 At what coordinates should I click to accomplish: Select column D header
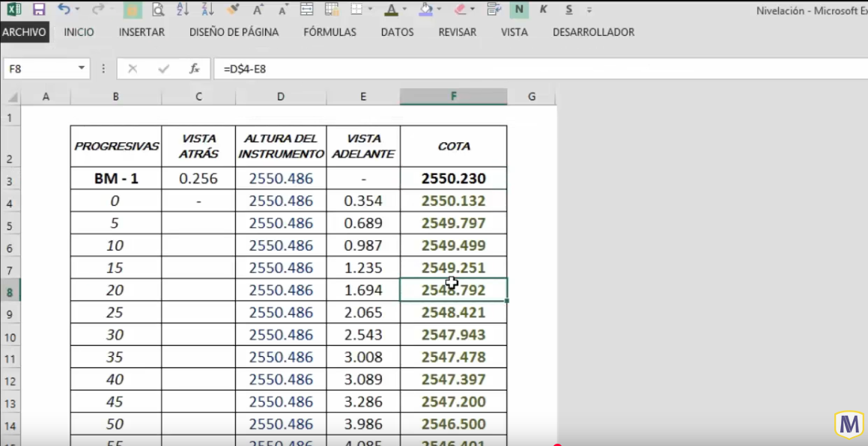pyautogui.click(x=281, y=97)
